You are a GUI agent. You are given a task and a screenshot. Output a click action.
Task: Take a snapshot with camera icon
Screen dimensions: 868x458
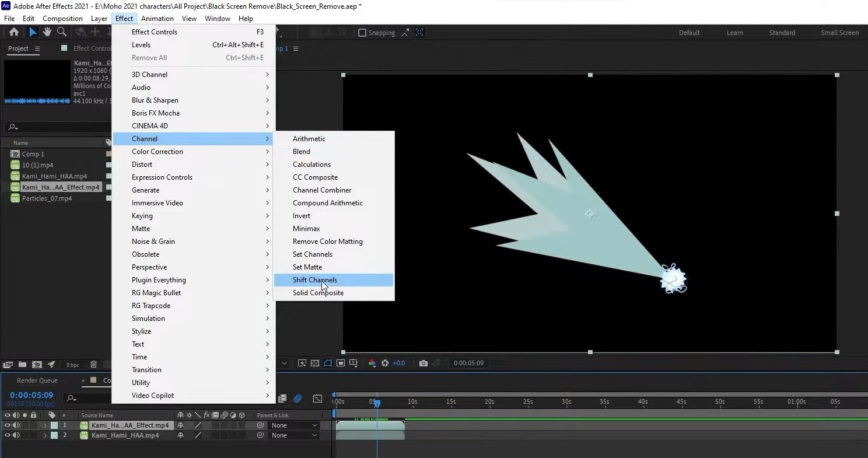[423, 363]
